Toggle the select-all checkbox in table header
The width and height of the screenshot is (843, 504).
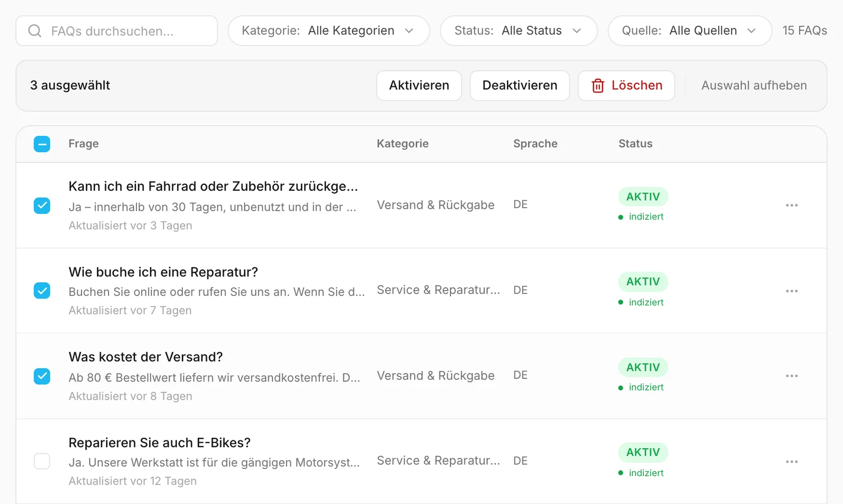(x=42, y=144)
